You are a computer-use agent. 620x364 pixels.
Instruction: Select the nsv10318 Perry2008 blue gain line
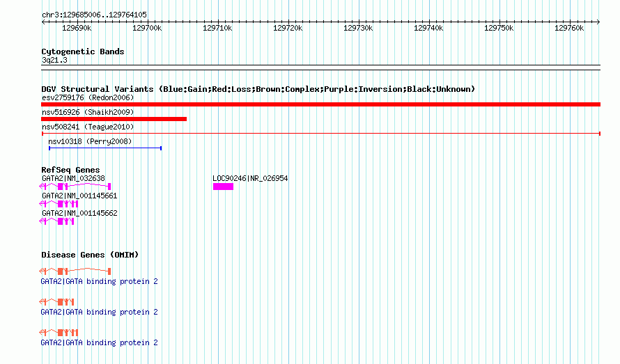[x=105, y=148]
